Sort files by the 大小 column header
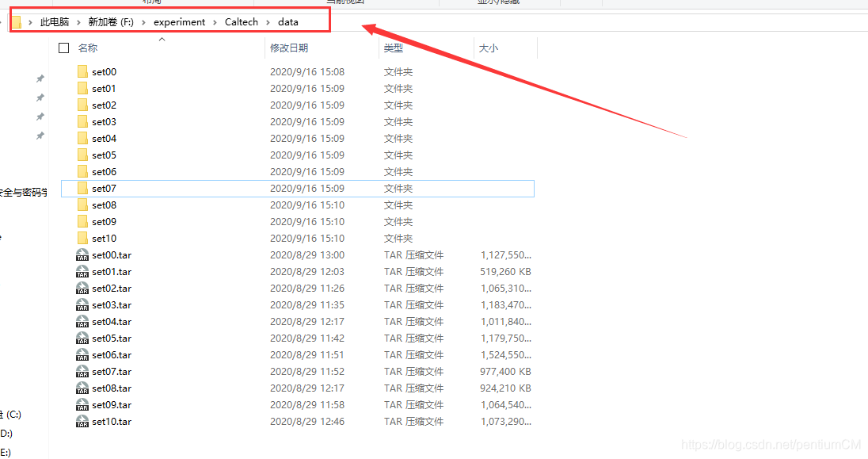The width and height of the screenshot is (868, 459). point(488,48)
